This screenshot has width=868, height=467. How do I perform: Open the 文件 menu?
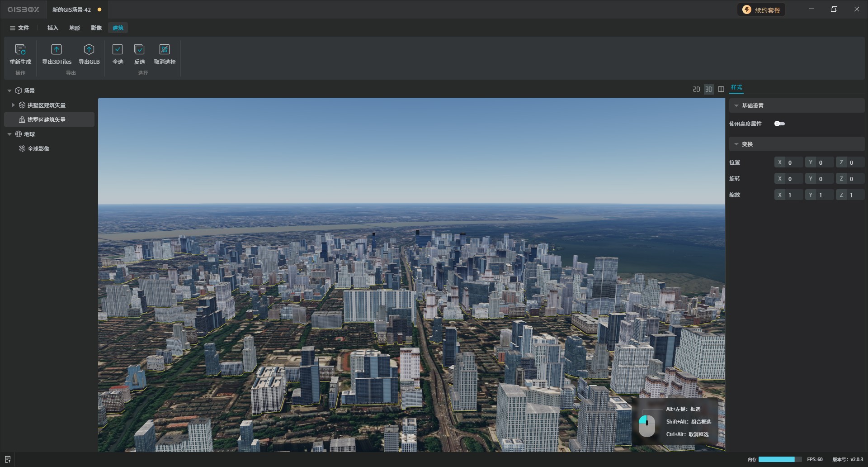pos(19,28)
